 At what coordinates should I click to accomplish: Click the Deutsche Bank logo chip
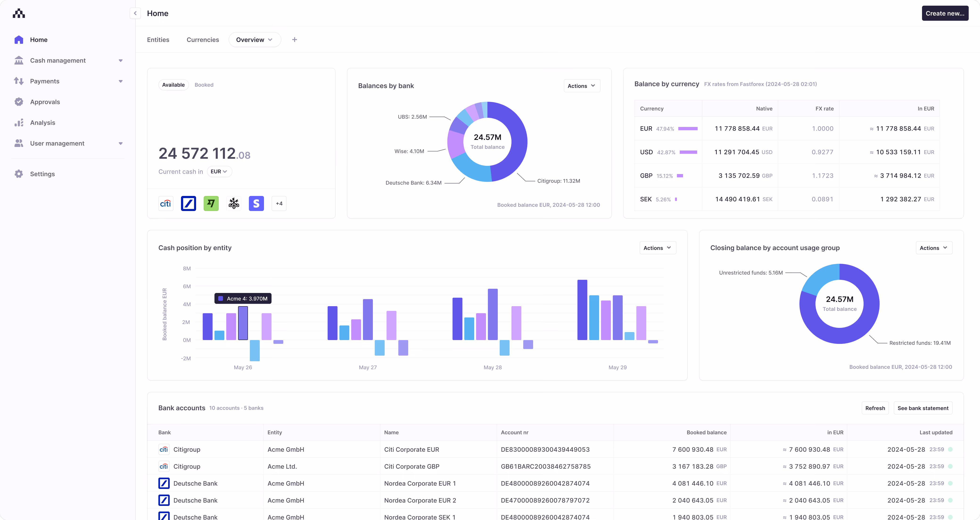tap(188, 203)
